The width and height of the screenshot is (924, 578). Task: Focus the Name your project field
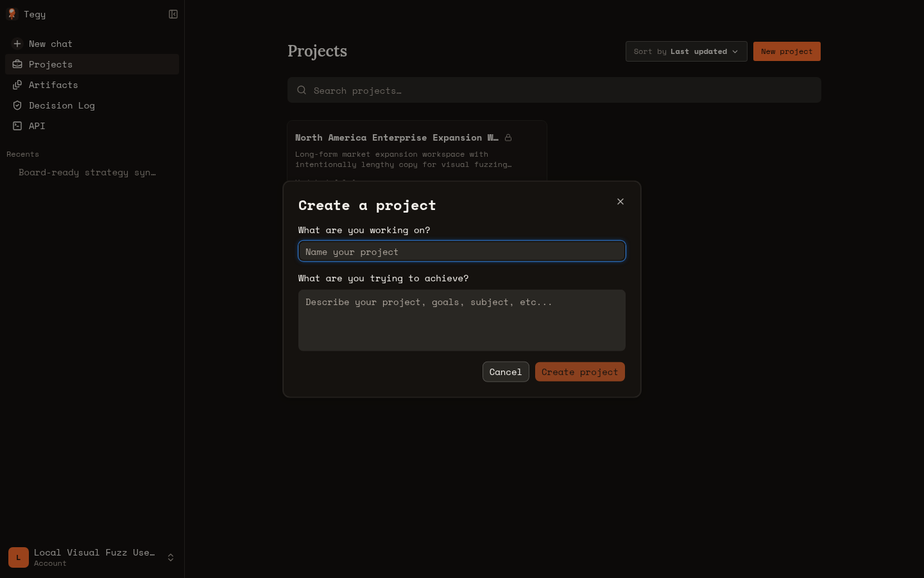tap(462, 251)
